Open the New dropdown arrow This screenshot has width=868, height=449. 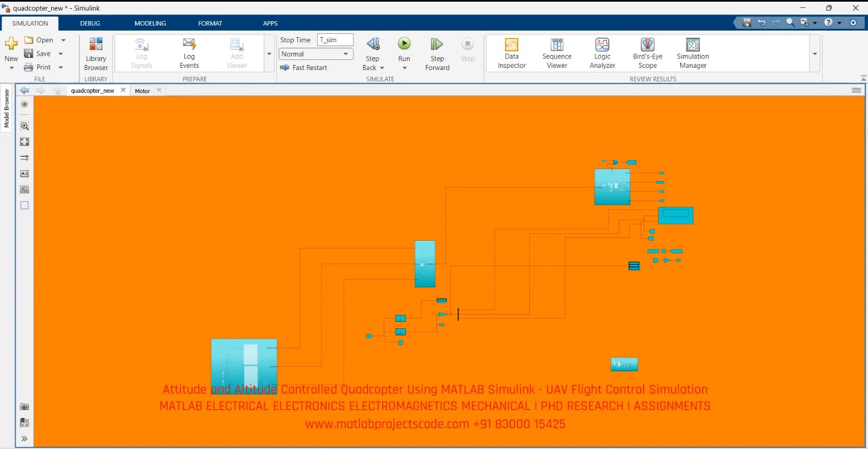[12, 68]
